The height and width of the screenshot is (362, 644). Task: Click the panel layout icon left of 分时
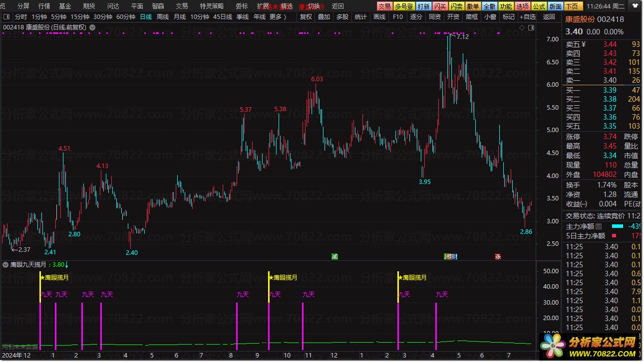click(x=6, y=16)
